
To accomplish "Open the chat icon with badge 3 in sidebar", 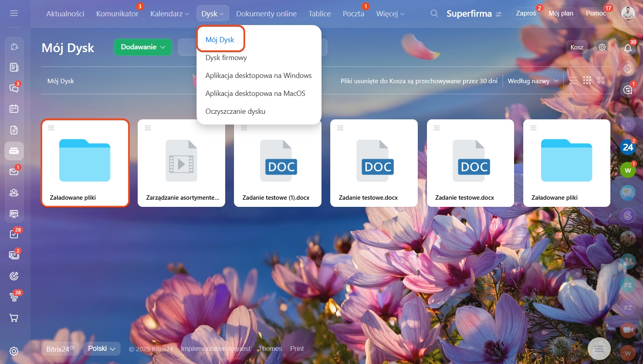I will [14, 88].
